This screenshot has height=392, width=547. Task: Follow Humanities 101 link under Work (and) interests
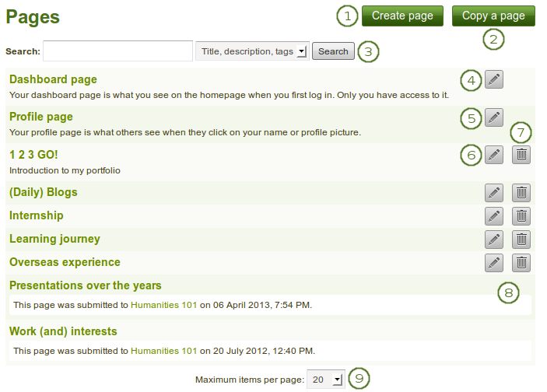click(163, 351)
